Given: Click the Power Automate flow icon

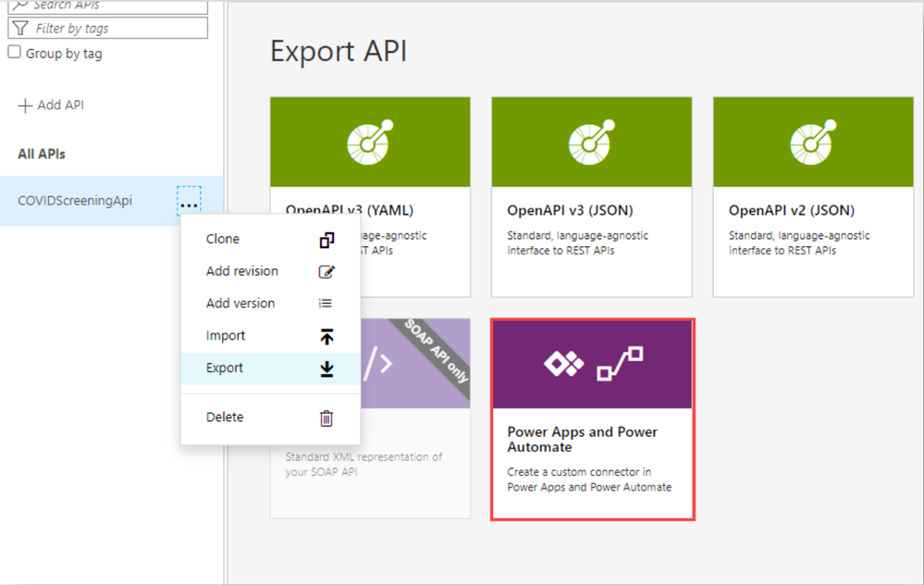Looking at the screenshot, I should [x=620, y=363].
